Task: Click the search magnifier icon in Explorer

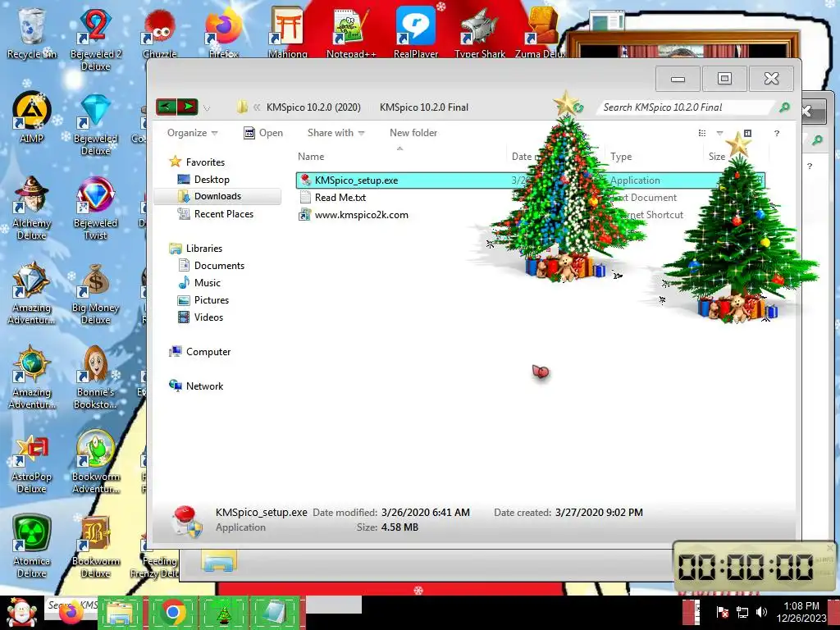Action: click(x=784, y=107)
